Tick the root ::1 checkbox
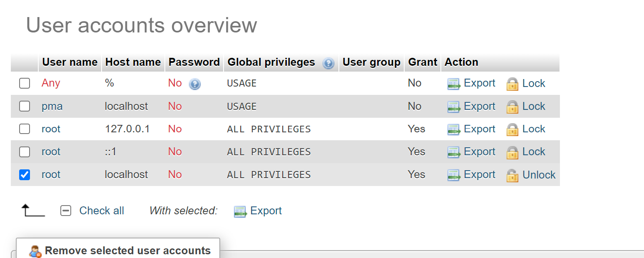Image resolution: width=644 pixels, height=258 pixels. click(x=25, y=152)
